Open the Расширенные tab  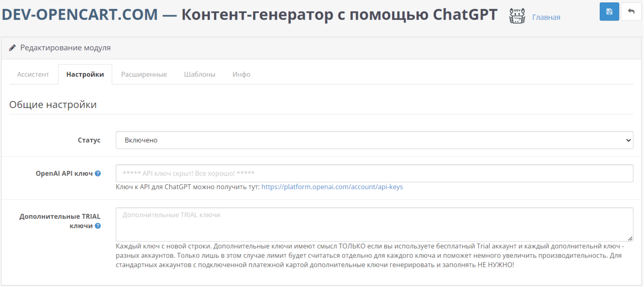point(144,74)
